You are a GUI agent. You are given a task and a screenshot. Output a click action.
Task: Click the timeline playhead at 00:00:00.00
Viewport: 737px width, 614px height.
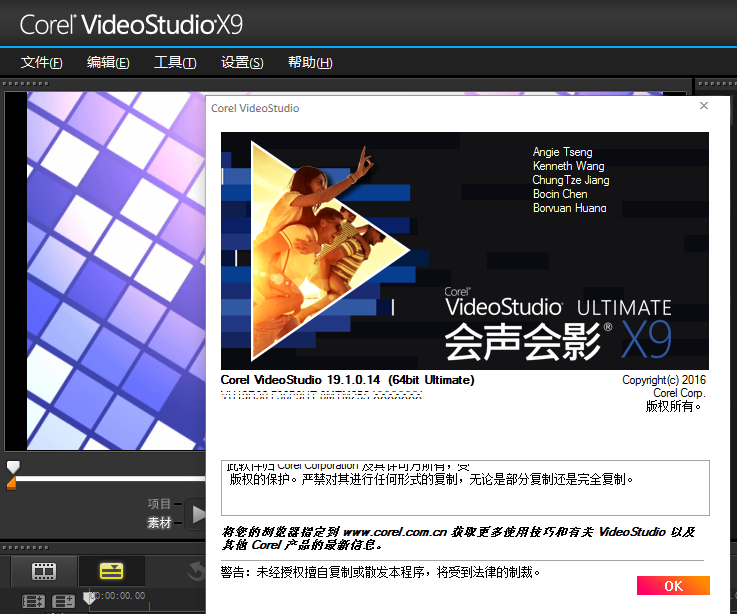pos(88,598)
